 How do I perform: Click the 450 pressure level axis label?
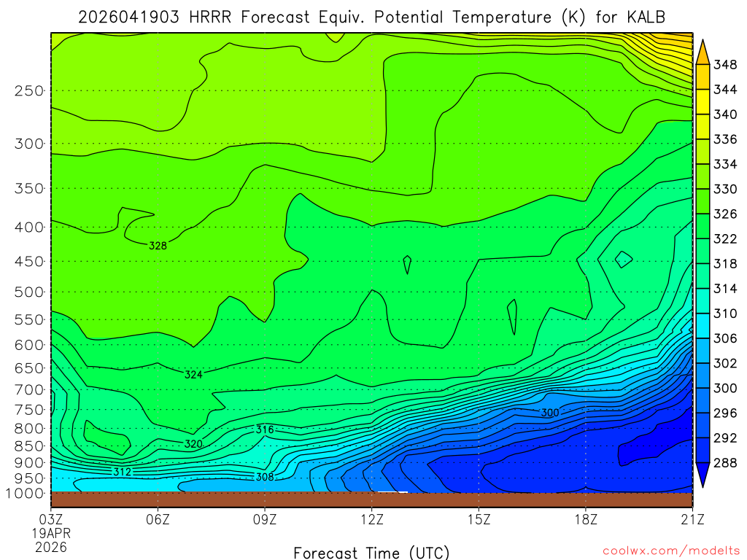pos(29,262)
